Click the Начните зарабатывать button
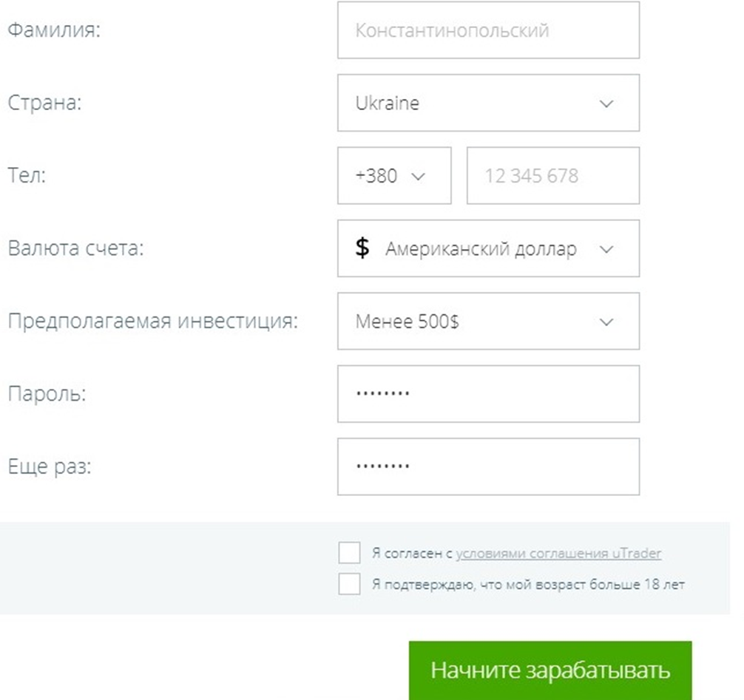The height and width of the screenshot is (700, 744). [550, 670]
